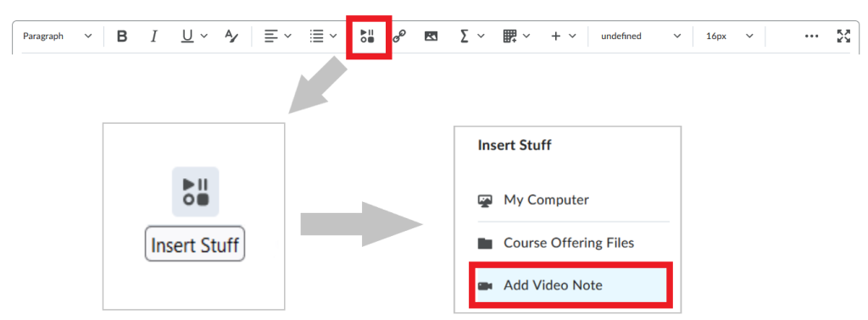
Task: Open the text color picker icon
Action: coord(231,36)
